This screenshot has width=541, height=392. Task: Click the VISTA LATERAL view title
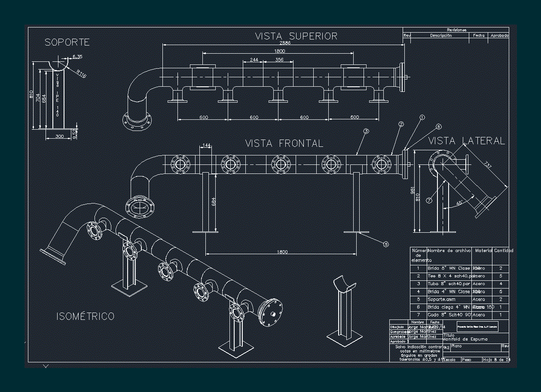pos(467,141)
